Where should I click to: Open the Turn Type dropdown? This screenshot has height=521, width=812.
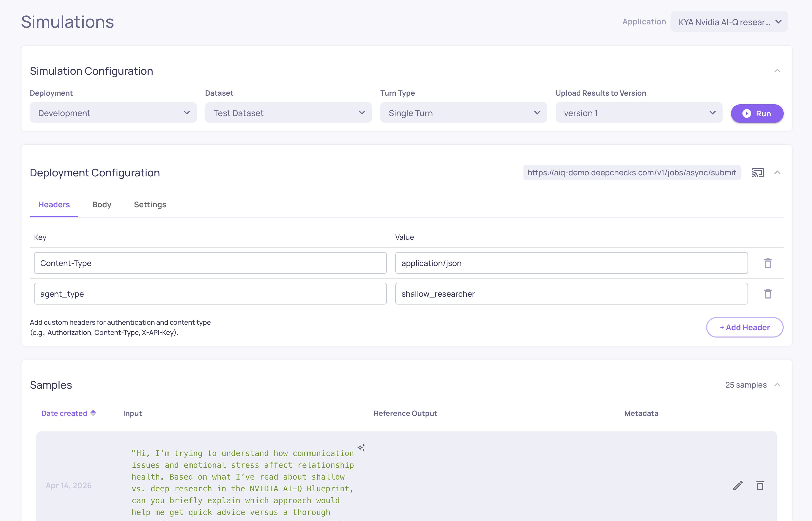[463, 113]
